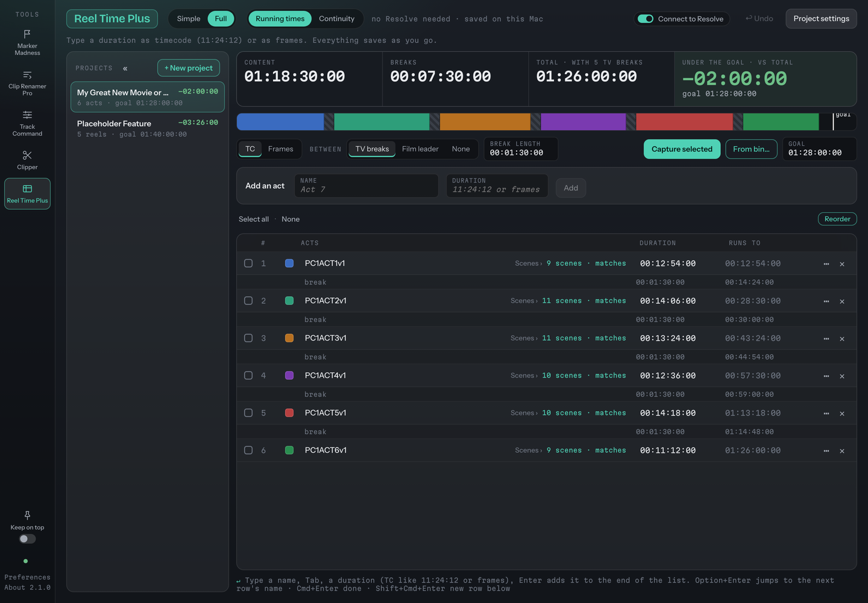Remove the PC1ACT6v1 act row

point(842,451)
